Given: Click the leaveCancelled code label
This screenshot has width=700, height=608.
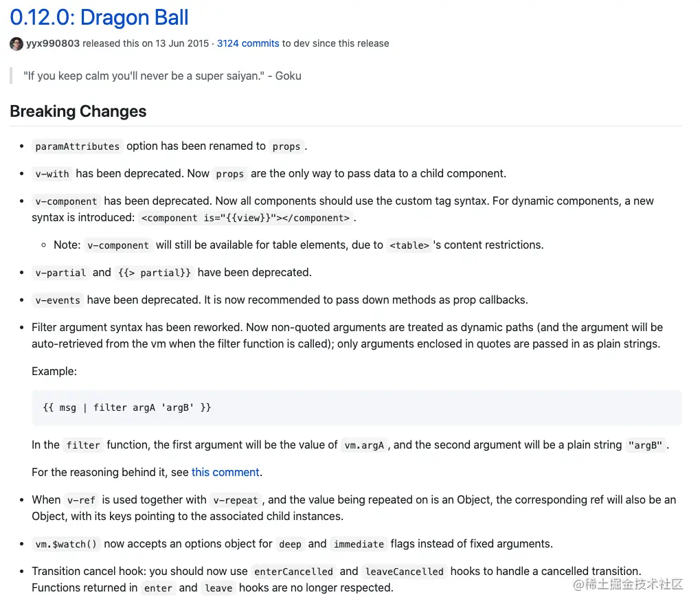Looking at the screenshot, I should (404, 572).
